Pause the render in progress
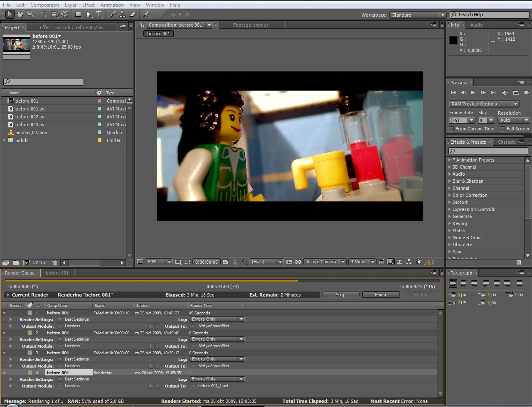The image size is (532, 407). (x=381, y=294)
